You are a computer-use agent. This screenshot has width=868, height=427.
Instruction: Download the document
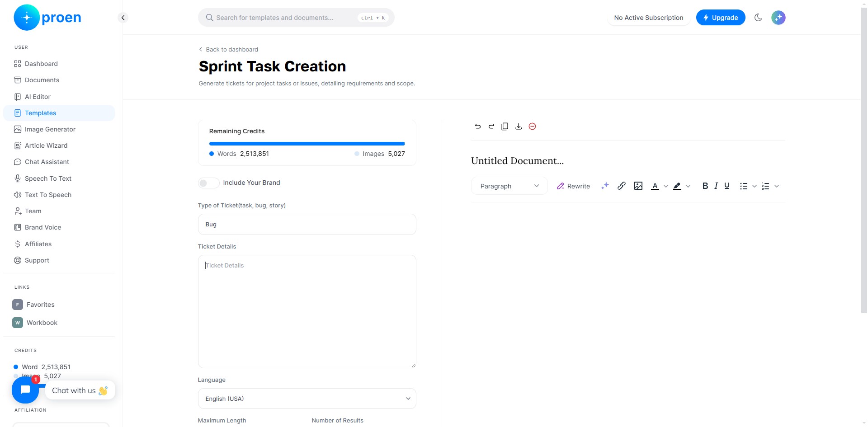[x=519, y=127]
